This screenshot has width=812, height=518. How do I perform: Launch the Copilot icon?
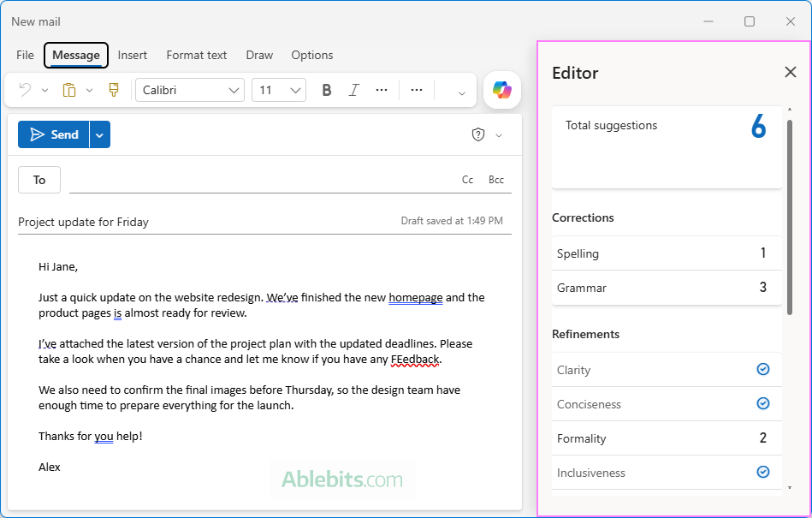[501, 90]
